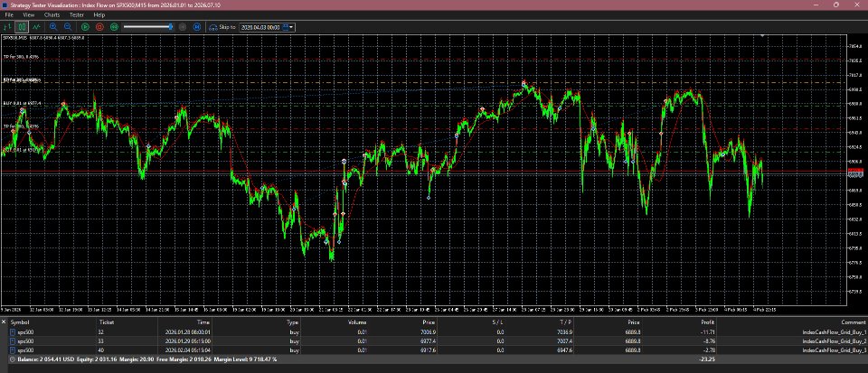868x373 pixels.
Task: Open the Skip to calendar dropdown
Action: (288, 27)
